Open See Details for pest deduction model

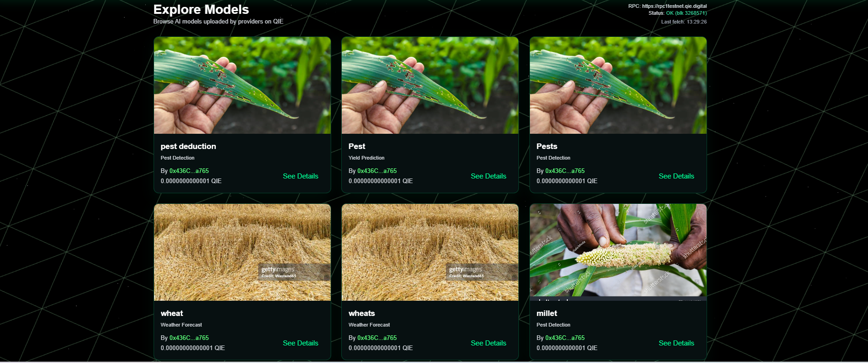[x=300, y=176]
